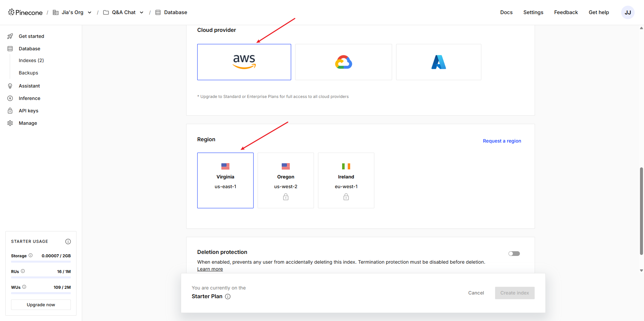Click the Manage gear icon
Viewport: 644px width, 321px height.
10,123
